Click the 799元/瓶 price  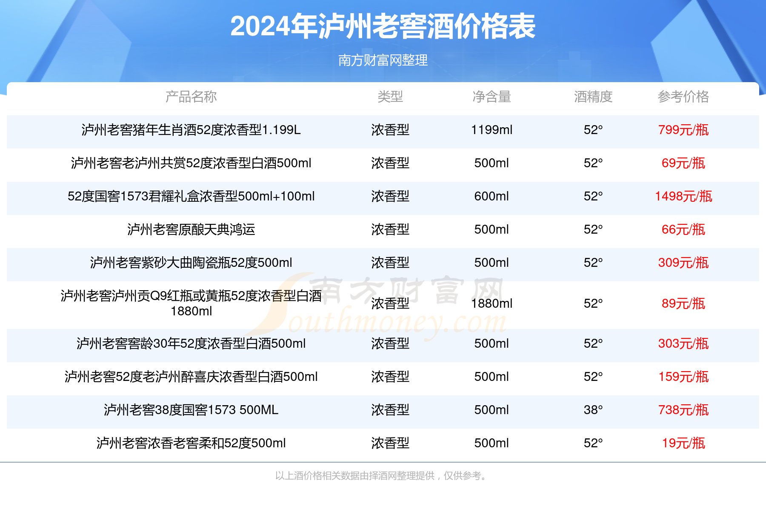tap(683, 130)
